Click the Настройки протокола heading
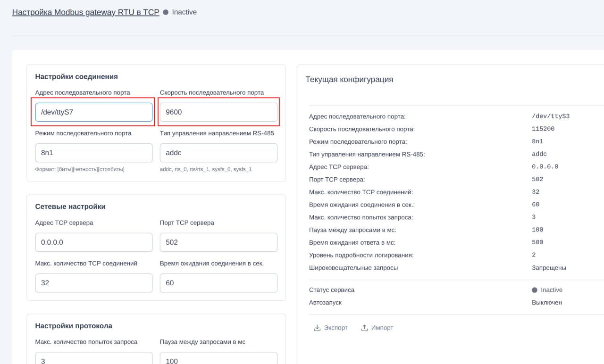The image size is (604, 364). click(74, 326)
